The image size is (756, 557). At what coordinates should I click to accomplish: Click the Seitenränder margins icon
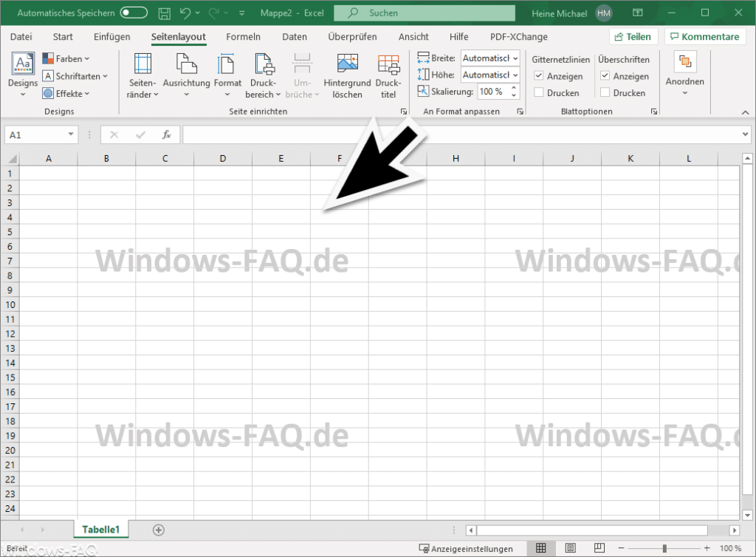click(142, 64)
